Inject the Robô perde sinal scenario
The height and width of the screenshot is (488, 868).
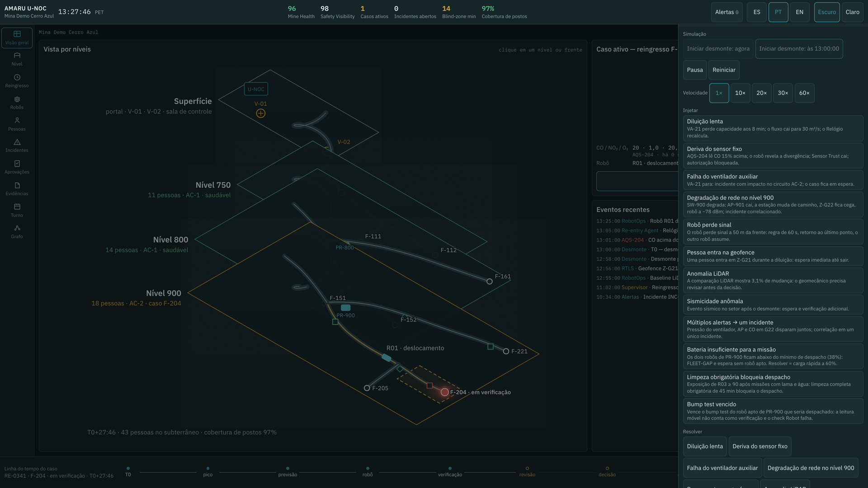(773, 232)
